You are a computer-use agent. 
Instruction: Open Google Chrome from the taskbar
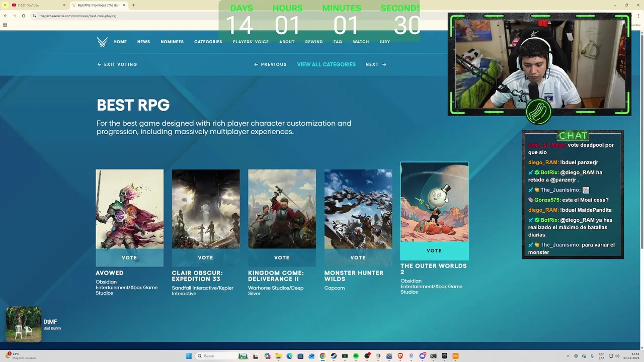(323, 356)
